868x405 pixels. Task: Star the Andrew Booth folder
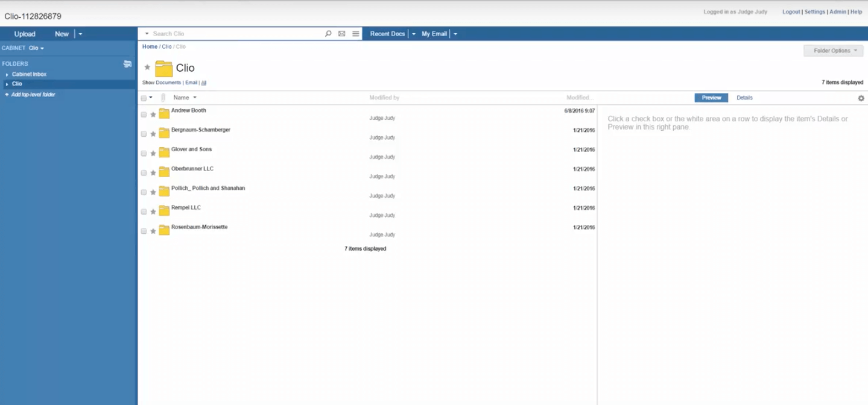153,115
